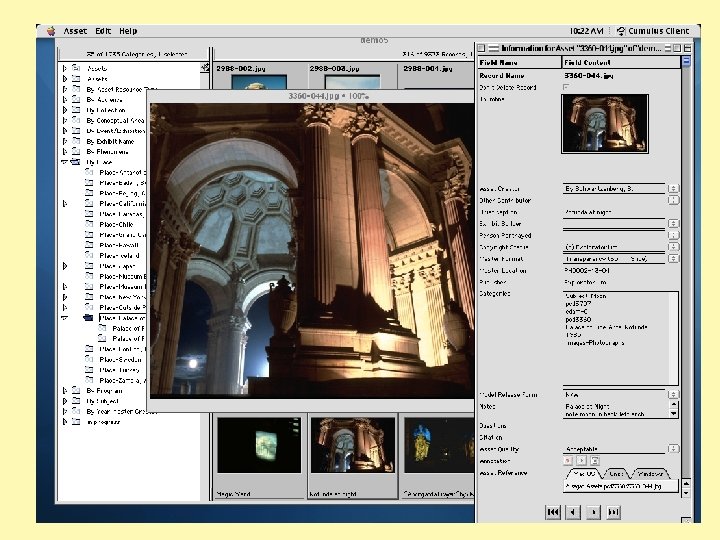This screenshot has width=720, height=540.
Task: Click the first red annotation icon
Action: (568, 461)
